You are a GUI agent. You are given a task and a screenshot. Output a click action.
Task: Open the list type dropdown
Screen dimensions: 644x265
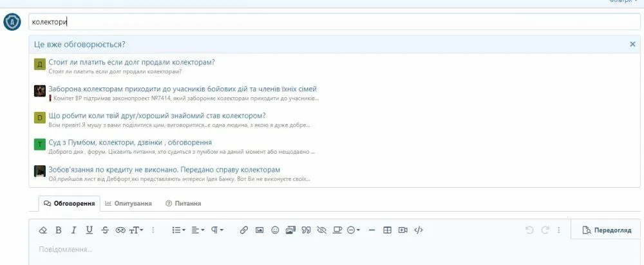[178, 230]
